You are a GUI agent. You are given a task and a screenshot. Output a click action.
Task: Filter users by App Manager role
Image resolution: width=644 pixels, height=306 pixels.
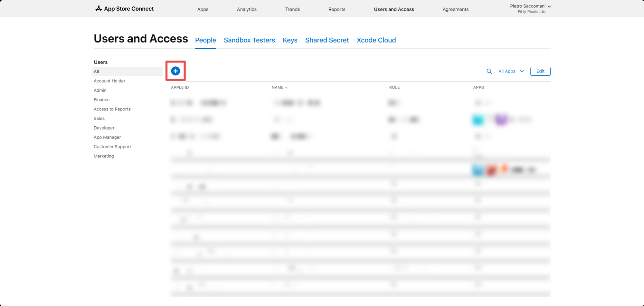107,137
